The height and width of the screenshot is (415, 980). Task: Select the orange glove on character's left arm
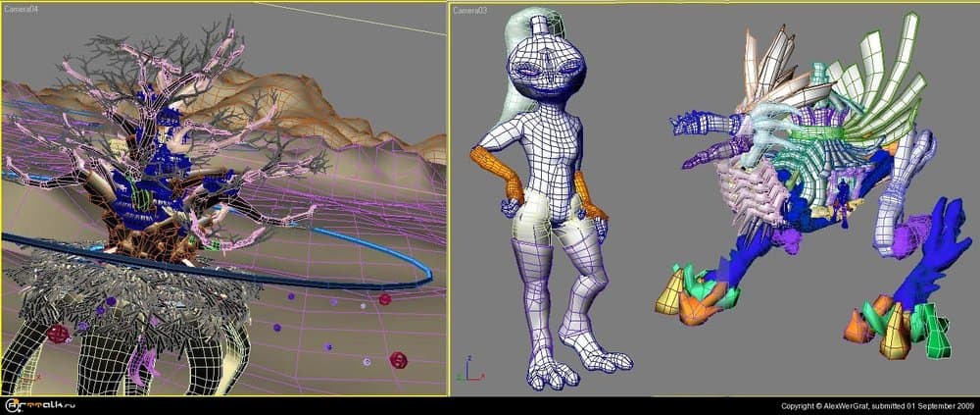(x=590, y=194)
